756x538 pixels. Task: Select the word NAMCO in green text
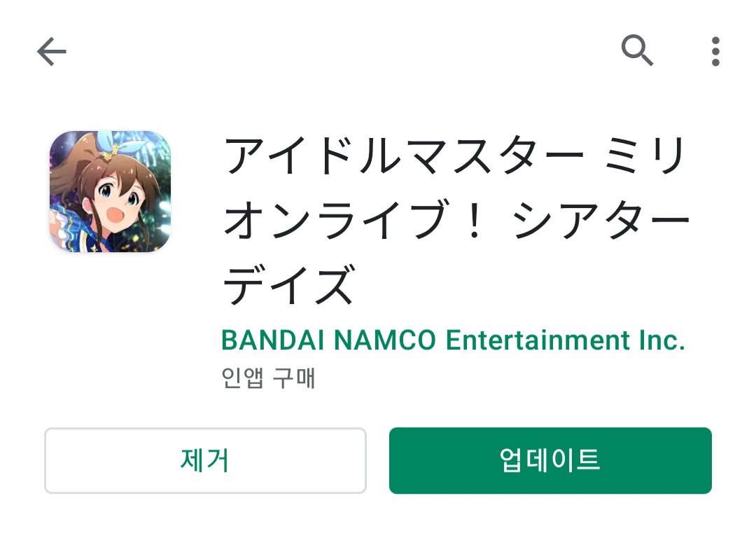(385, 340)
